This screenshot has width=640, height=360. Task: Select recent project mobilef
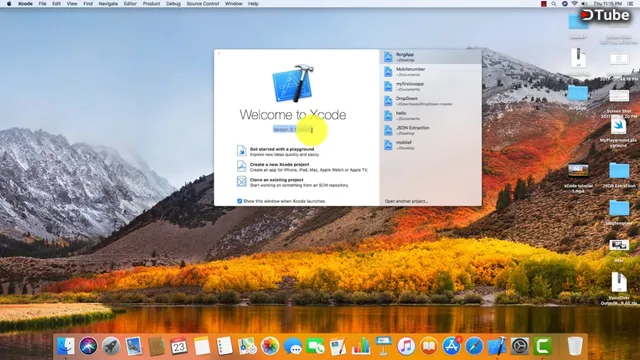click(x=431, y=145)
